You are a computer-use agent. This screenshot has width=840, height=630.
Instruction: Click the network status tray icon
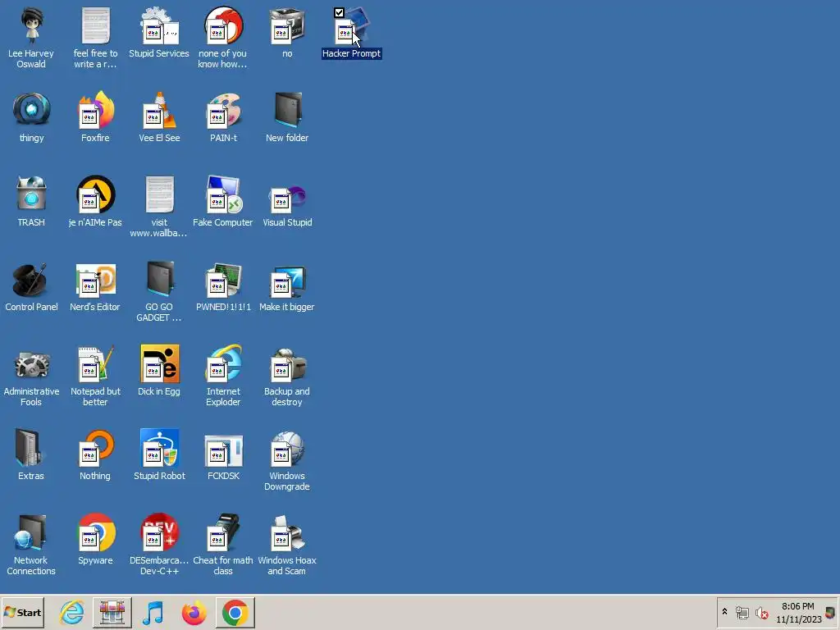click(742, 612)
